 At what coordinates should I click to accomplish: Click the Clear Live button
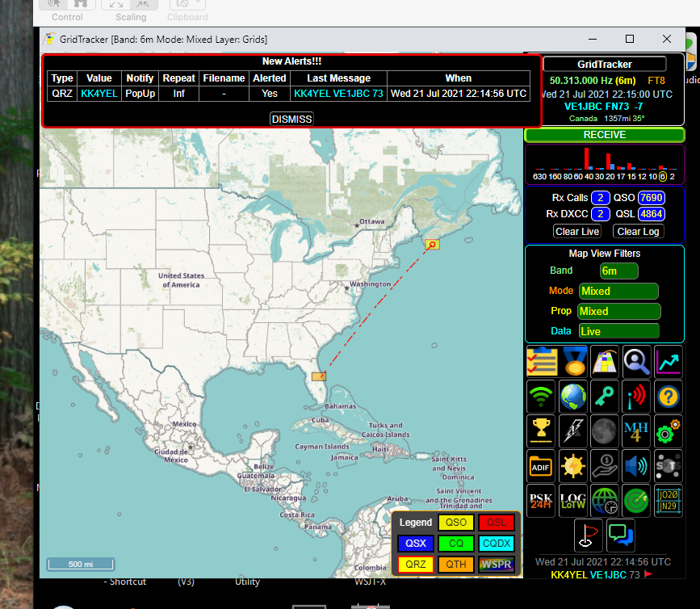pos(577,232)
